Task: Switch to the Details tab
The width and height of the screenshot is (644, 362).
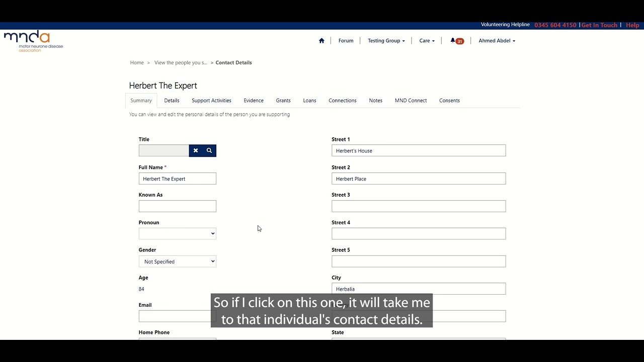Action: [x=172, y=101]
